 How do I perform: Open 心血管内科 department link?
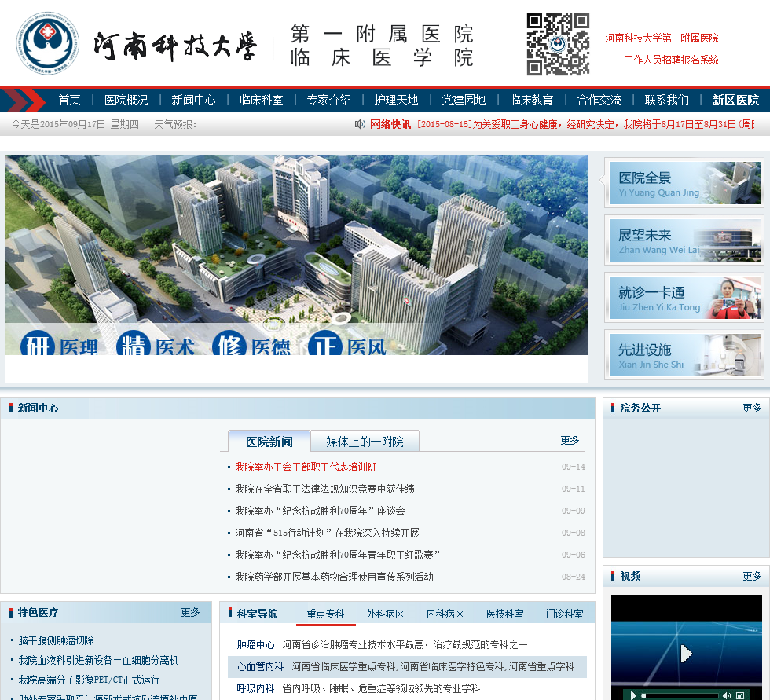(260, 667)
